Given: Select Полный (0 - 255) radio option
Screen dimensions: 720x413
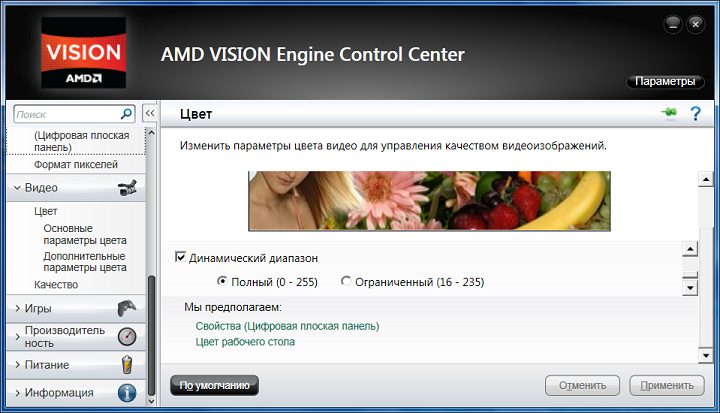Looking at the screenshot, I should click(x=222, y=282).
